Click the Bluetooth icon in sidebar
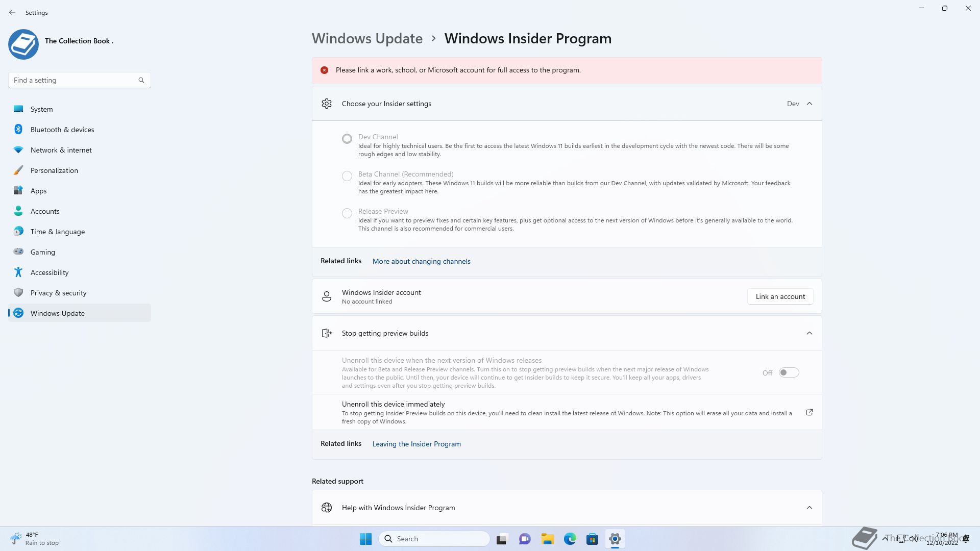Image resolution: width=980 pixels, height=551 pixels. 18,129
